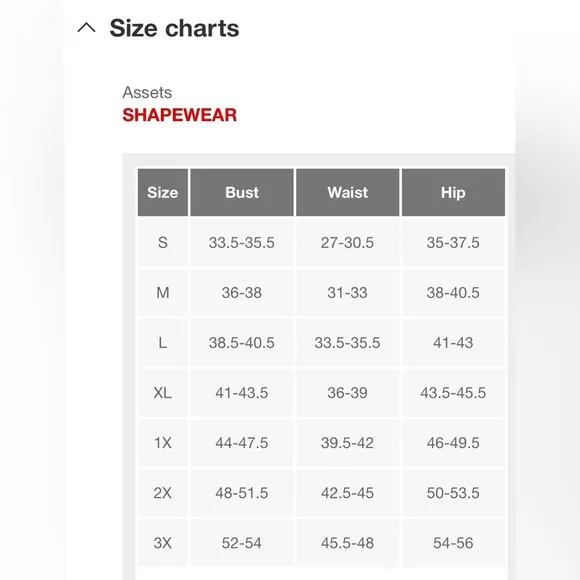Select the M size row label
This screenshot has width=580, height=580.
(163, 293)
